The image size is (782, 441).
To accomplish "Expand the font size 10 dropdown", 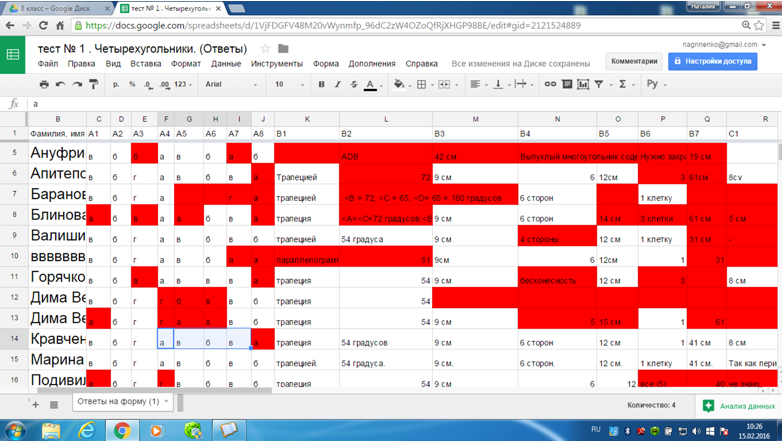I will (290, 85).
